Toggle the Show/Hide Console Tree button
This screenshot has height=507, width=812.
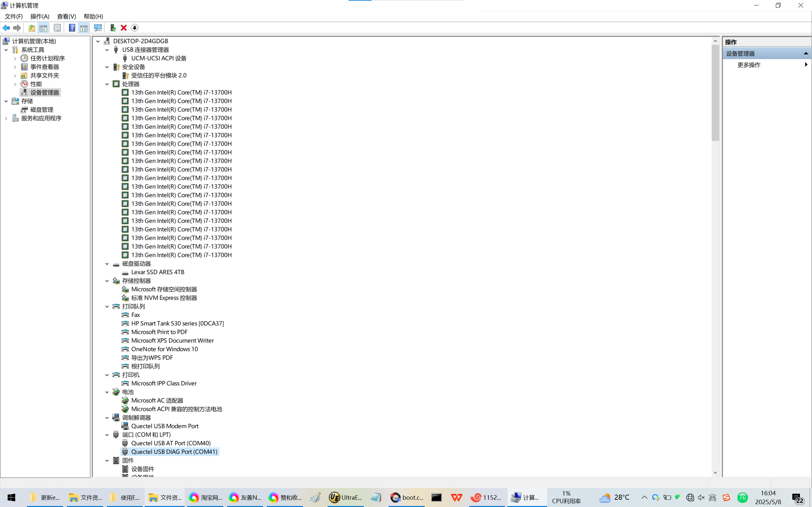(x=43, y=28)
